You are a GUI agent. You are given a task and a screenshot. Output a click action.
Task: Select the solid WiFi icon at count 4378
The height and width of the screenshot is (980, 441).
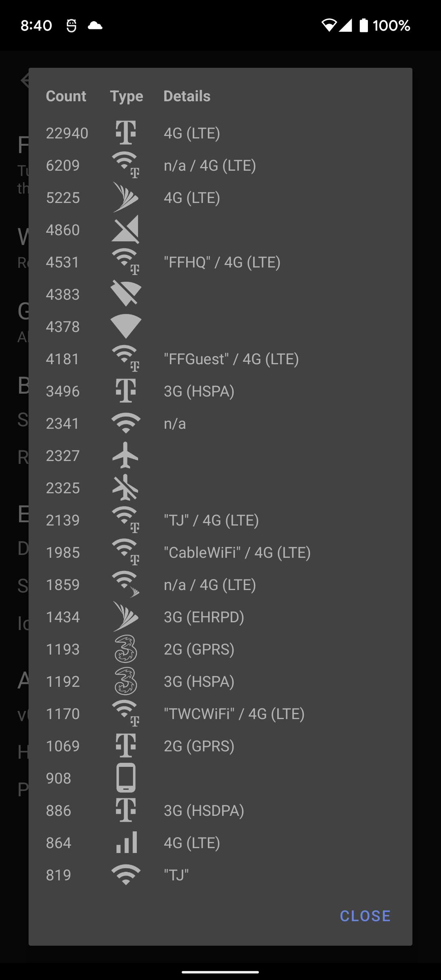click(126, 326)
